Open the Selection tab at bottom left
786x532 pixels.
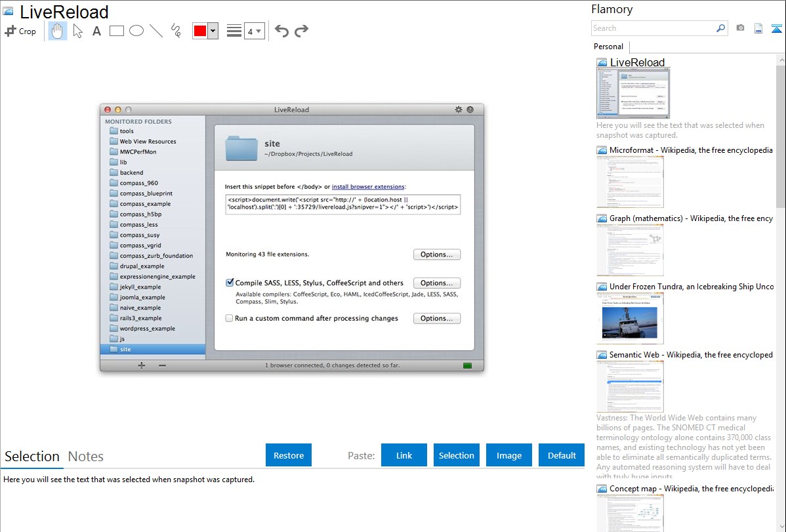click(32, 457)
